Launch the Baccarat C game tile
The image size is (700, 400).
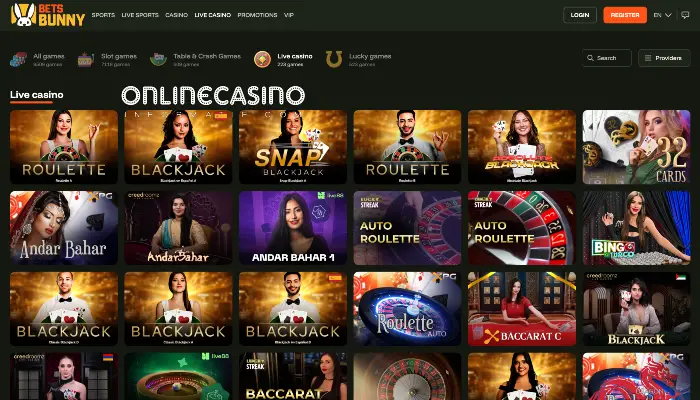(521, 308)
